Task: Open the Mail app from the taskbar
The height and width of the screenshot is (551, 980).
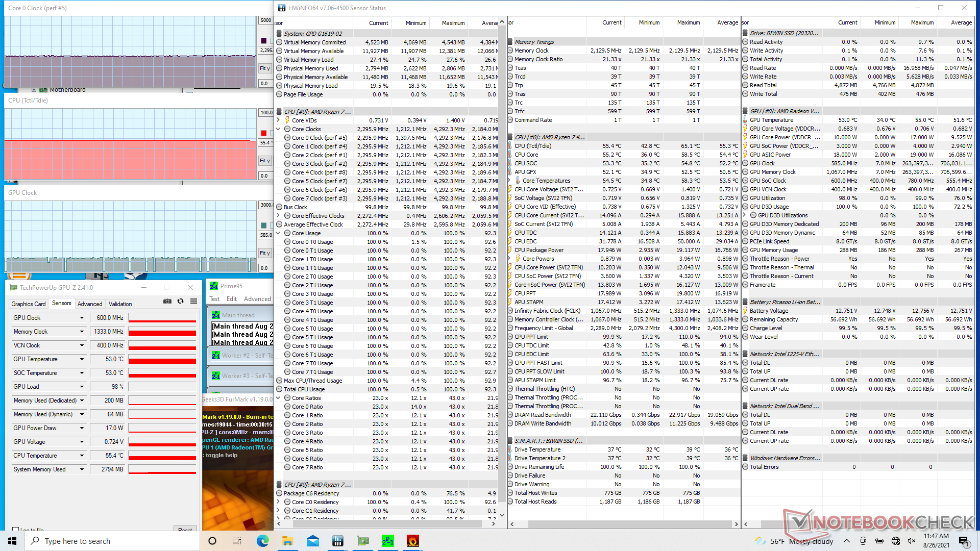Action: (x=312, y=541)
